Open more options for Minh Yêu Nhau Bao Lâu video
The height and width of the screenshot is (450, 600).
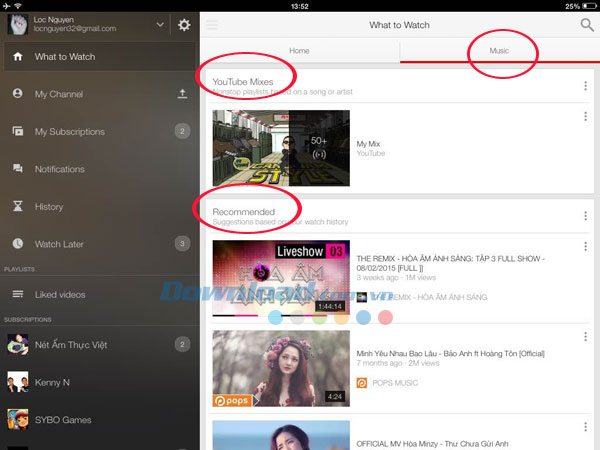point(585,337)
